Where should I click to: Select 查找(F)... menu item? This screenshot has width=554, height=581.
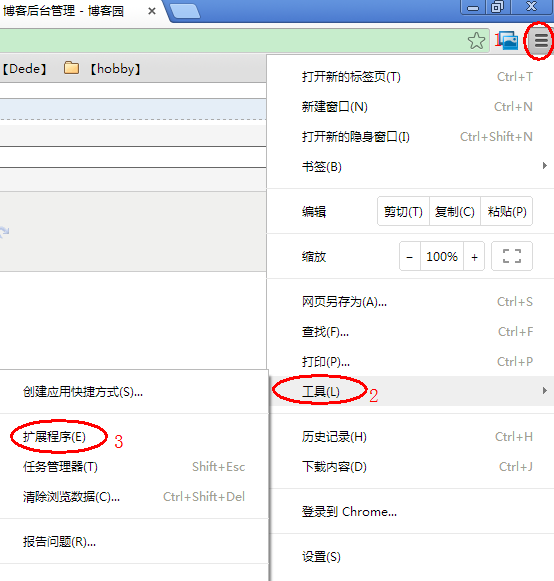tap(411, 332)
